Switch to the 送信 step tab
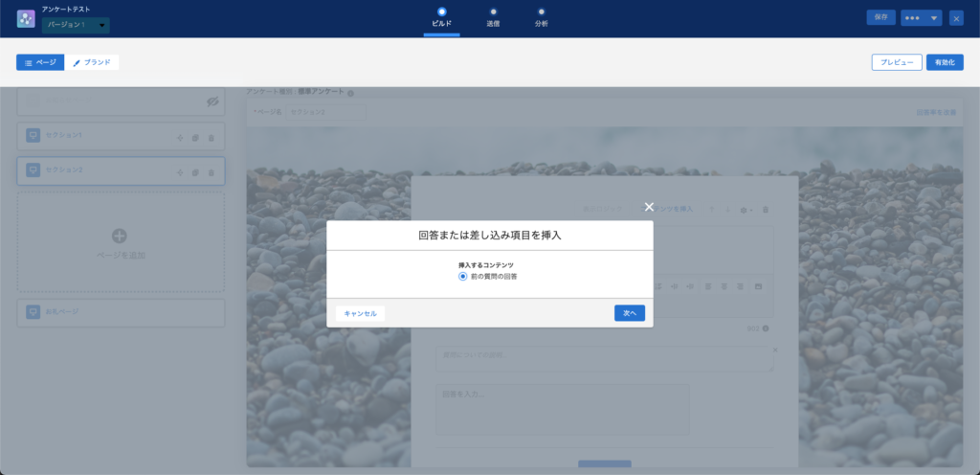Screen dimensions: 980x475 point(493,18)
